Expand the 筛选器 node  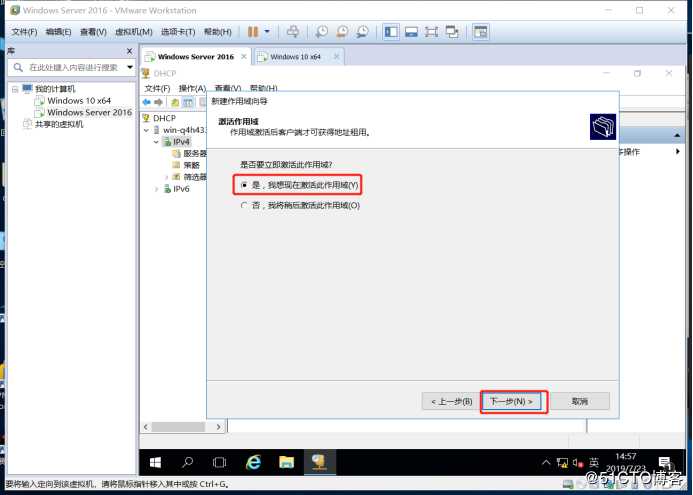pos(167,177)
